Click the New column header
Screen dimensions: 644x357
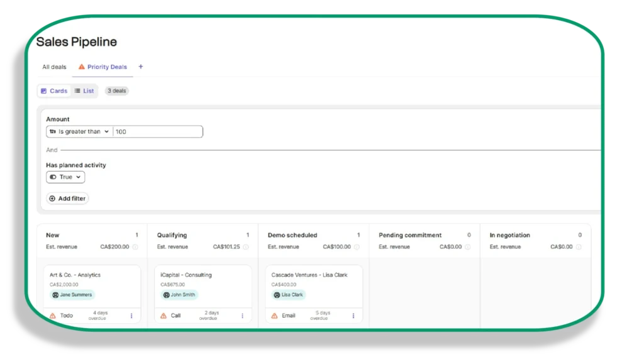click(x=53, y=235)
